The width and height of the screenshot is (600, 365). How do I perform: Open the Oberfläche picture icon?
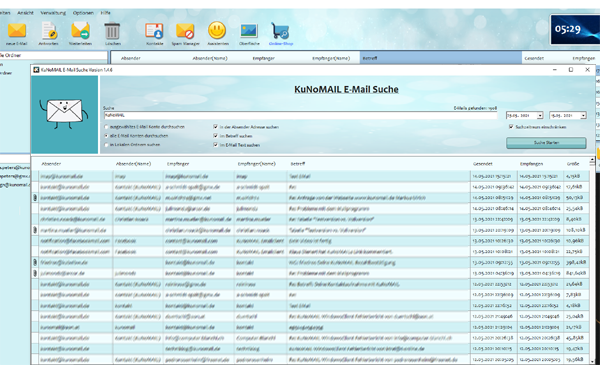249,31
